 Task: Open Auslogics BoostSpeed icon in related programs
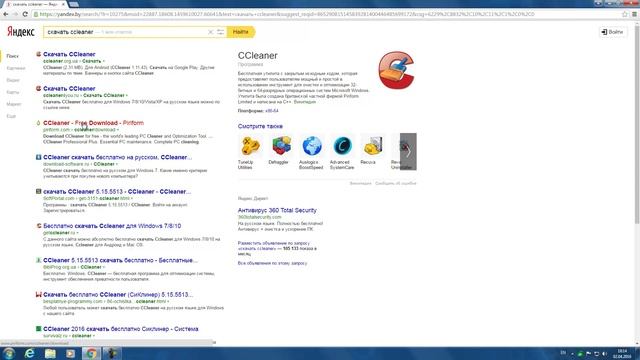[x=312, y=146]
